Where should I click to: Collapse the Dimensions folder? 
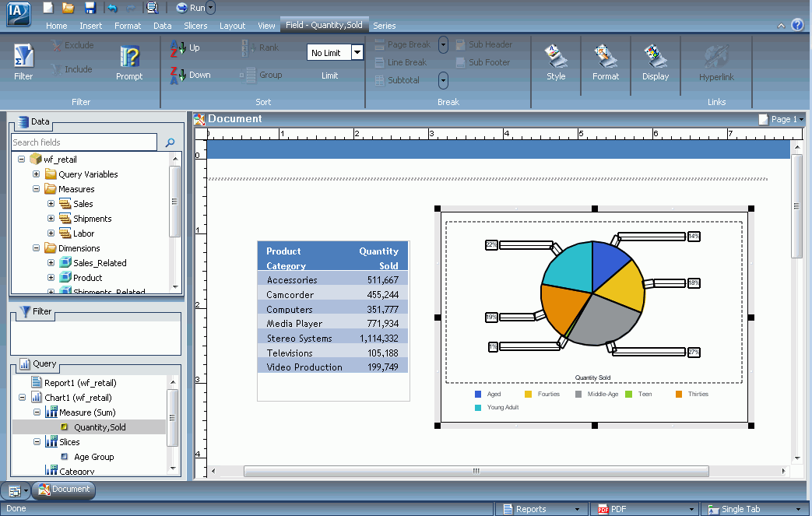37,248
